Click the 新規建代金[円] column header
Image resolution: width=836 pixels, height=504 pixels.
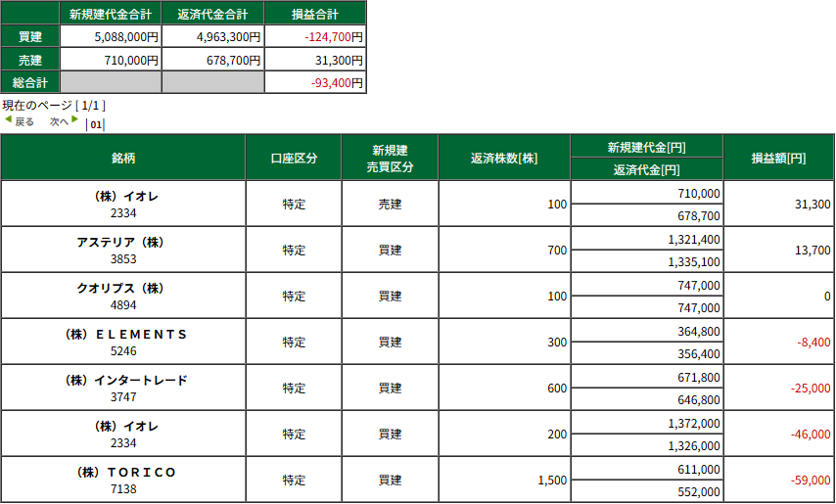click(647, 147)
